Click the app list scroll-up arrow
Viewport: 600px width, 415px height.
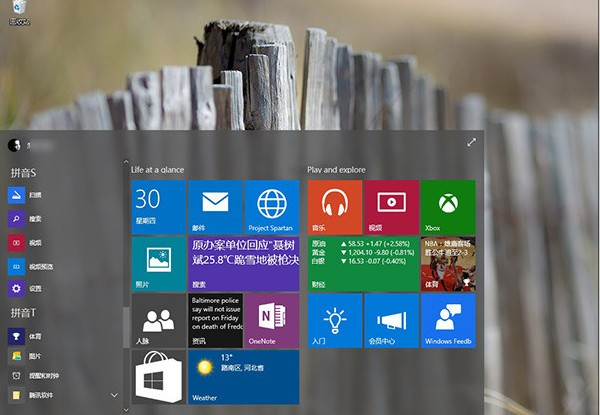(x=126, y=162)
